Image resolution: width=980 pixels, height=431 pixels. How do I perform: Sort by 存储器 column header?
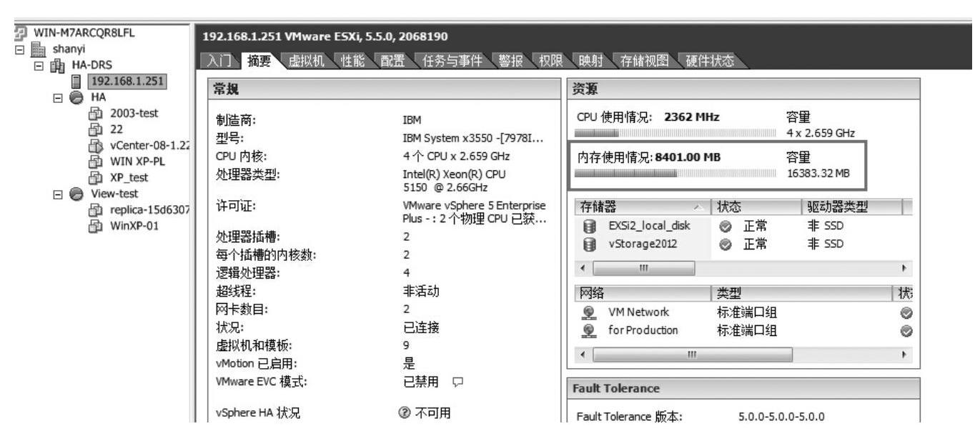[642, 207]
